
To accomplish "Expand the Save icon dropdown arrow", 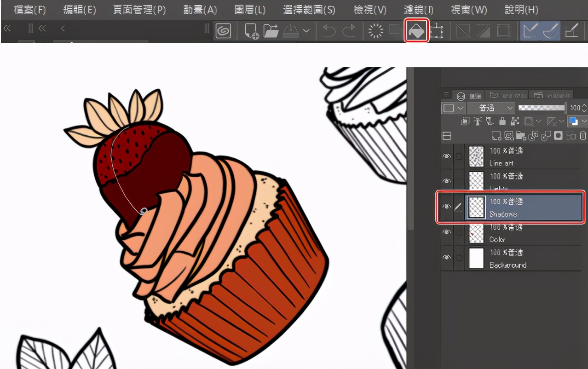I will click(x=306, y=31).
